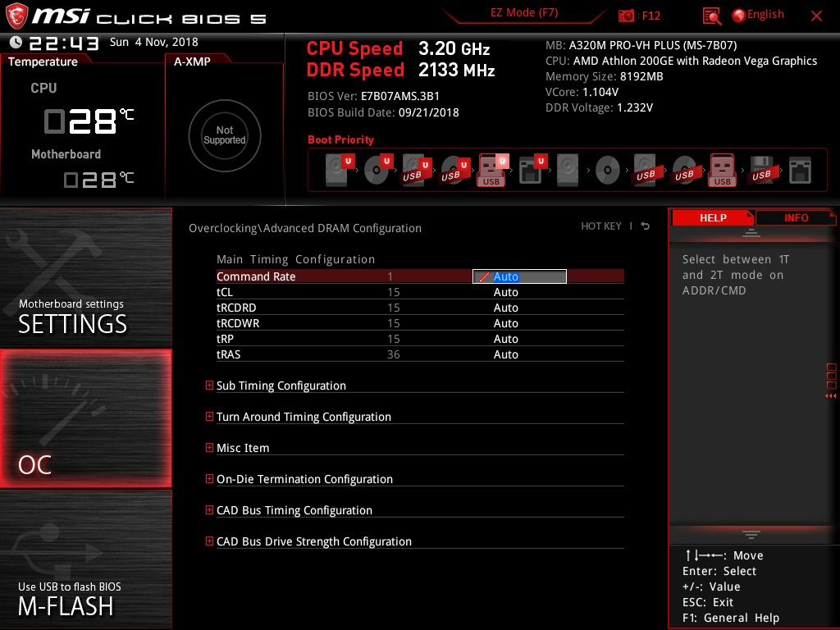
Task: Go back using the return arrow icon
Action: click(x=646, y=226)
